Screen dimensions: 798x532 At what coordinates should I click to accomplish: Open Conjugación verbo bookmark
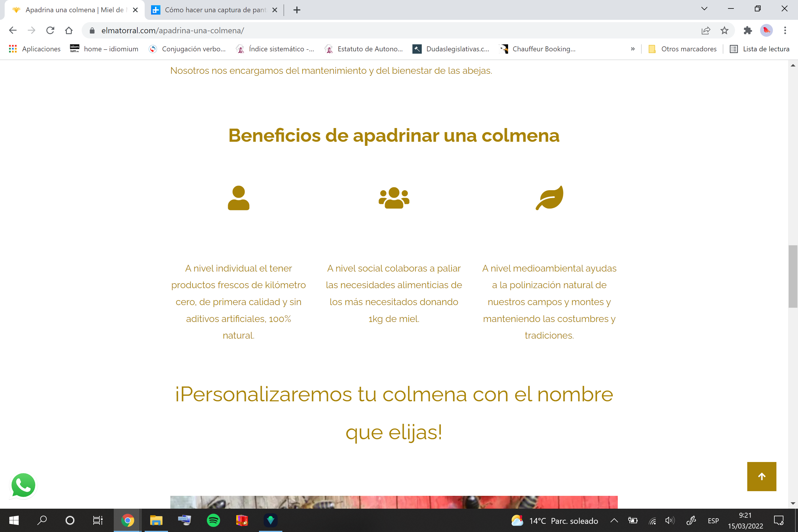coord(187,49)
